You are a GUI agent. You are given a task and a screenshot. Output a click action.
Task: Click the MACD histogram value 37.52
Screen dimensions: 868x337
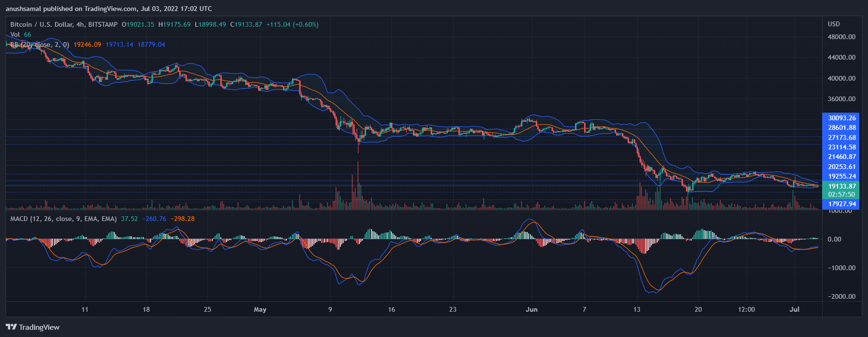click(129, 219)
